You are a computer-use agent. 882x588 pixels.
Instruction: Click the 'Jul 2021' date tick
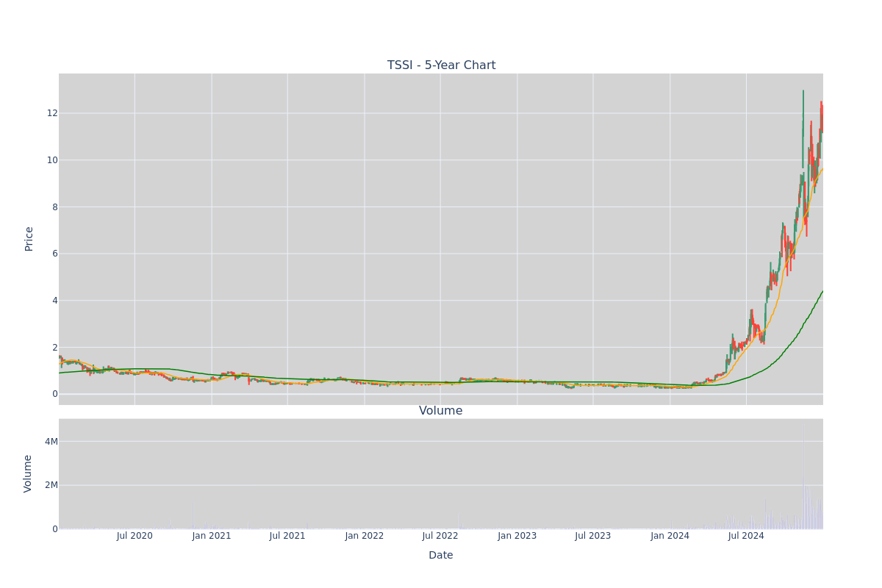click(x=287, y=536)
